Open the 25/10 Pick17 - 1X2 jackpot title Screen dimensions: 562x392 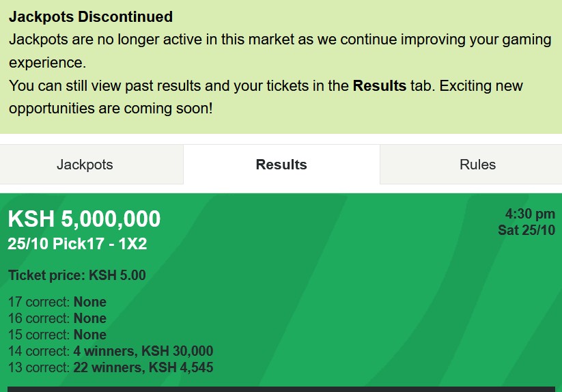click(77, 244)
